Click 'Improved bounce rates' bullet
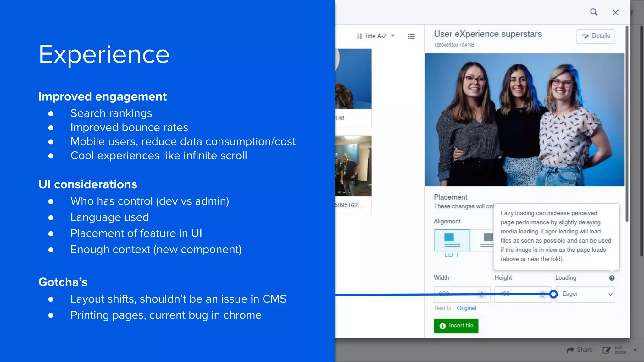The height and width of the screenshot is (362, 644). (x=129, y=127)
